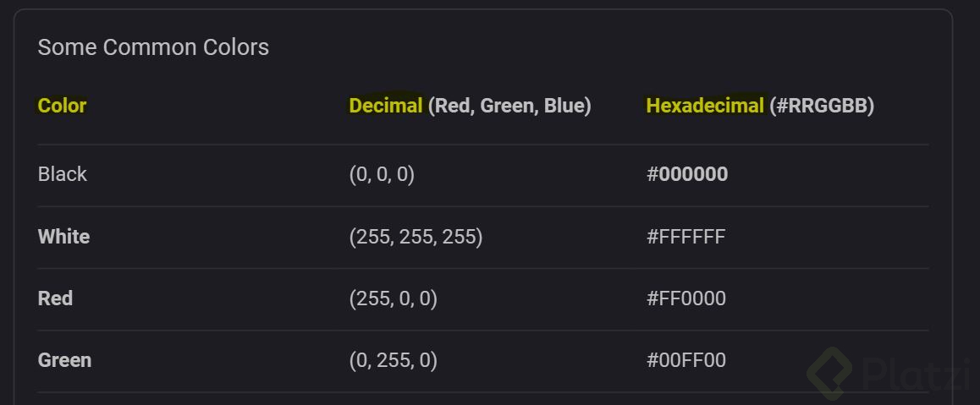Select the Red row label
The image size is (980, 405).
pos(55,298)
